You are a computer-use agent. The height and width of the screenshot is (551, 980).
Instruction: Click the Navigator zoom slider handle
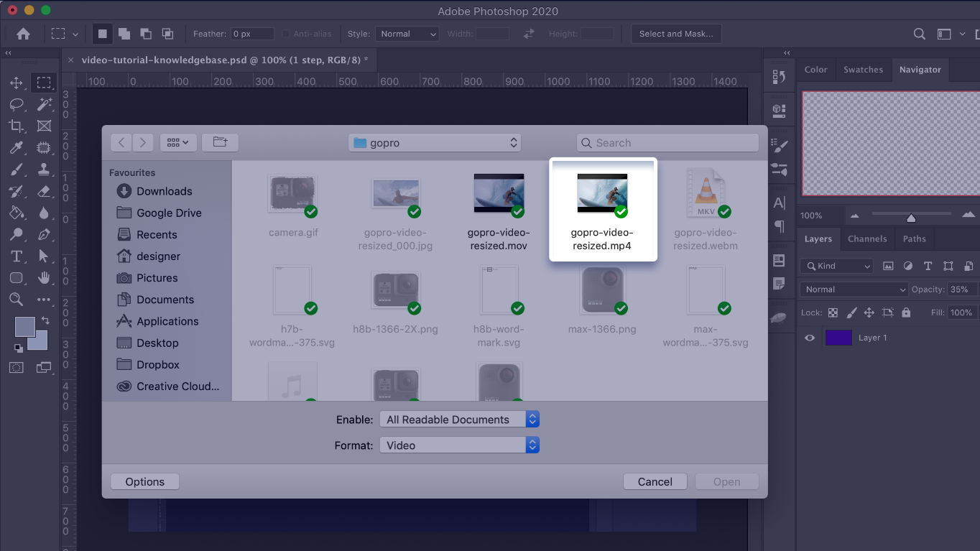click(x=911, y=217)
